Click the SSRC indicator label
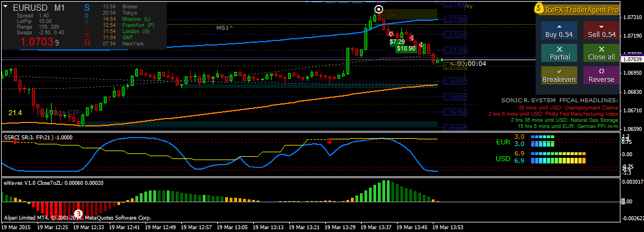 [x=39, y=137]
